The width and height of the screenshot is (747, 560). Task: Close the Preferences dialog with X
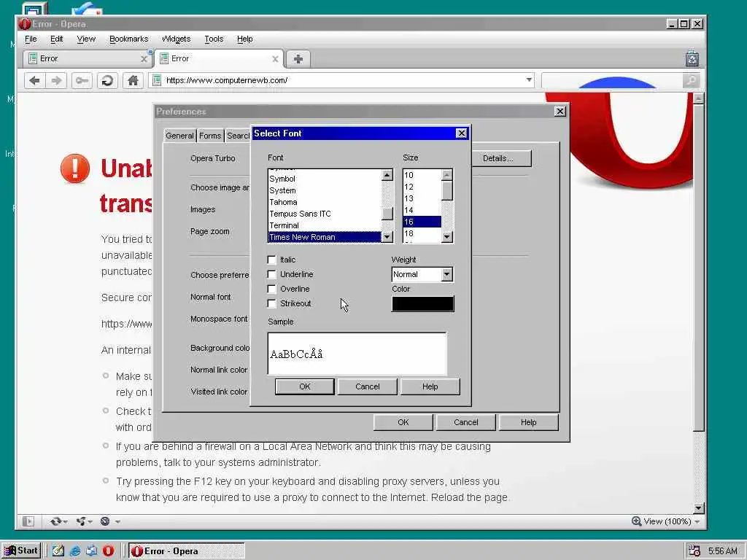coord(560,112)
